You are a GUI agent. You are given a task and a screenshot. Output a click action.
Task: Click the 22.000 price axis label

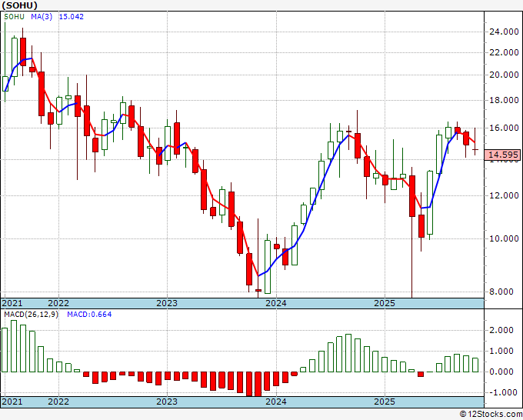(x=504, y=53)
